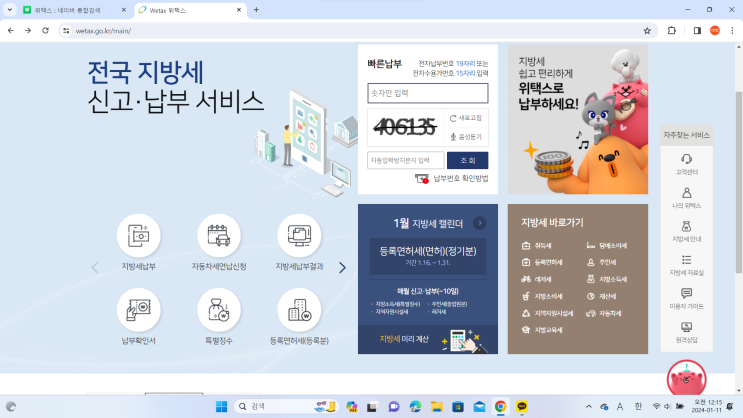The image size is (743, 418).
Task: Expand the 1월 지방세 캘린더 arrow
Action: [480, 223]
